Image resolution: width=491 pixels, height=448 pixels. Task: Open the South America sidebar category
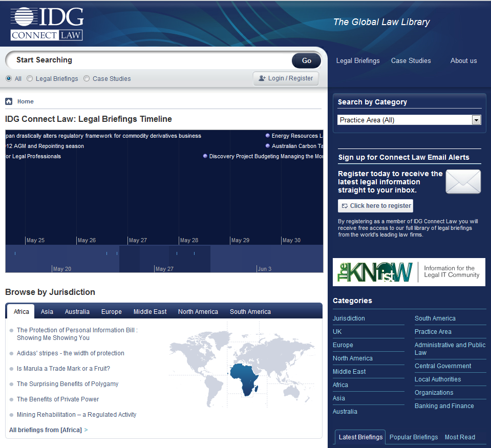pyautogui.click(x=435, y=318)
